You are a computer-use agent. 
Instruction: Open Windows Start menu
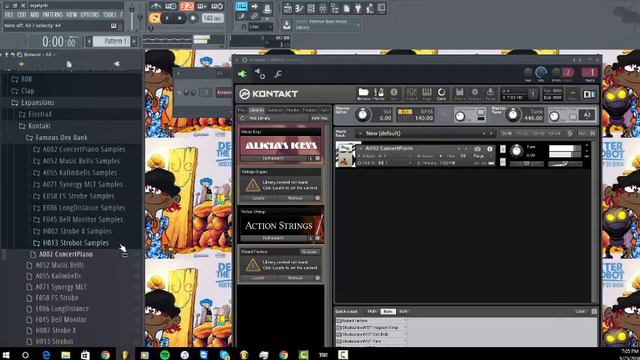coord(6,355)
